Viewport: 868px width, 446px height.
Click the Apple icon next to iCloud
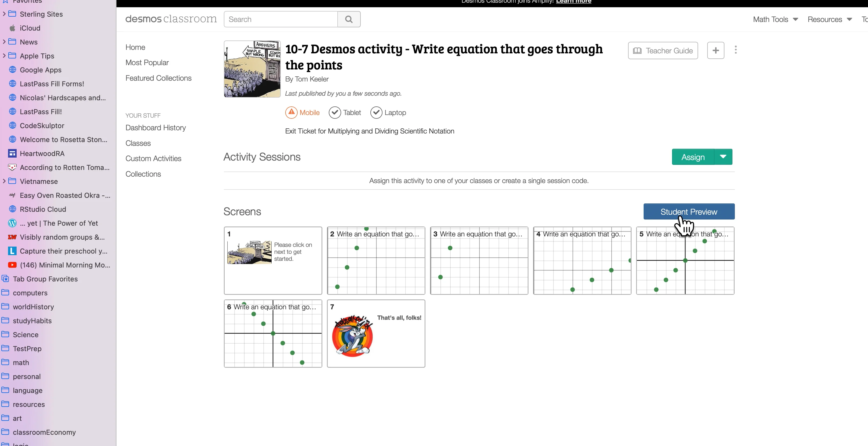(x=12, y=28)
